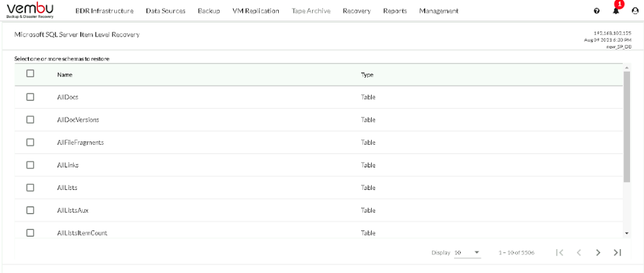Check the AllFileFragments table checkbox
This screenshot has width=644, height=273.
pyautogui.click(x=30, y=142)
